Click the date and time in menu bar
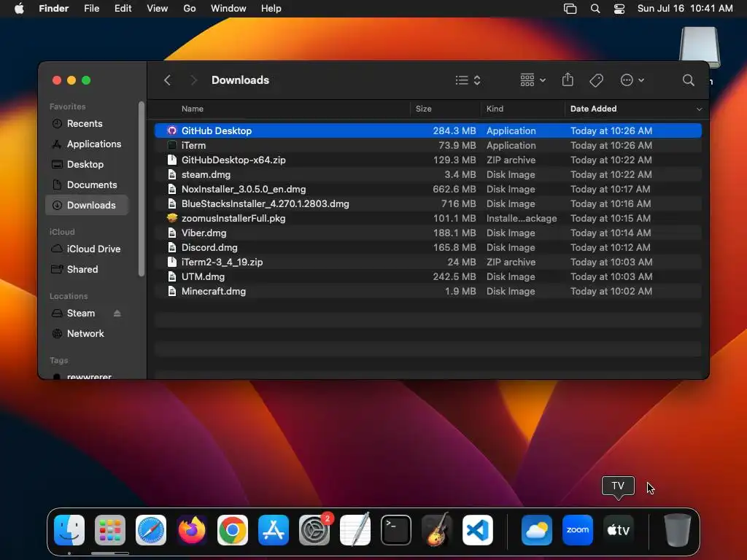Screen dimensions: 747x560 coord(685,9)
